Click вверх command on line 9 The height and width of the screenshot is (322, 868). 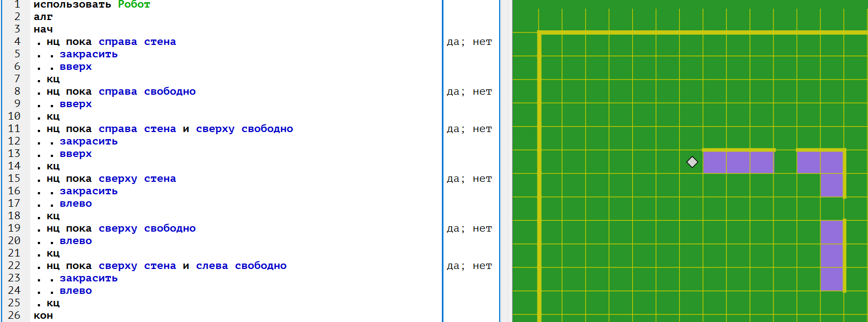pos(75,104)
